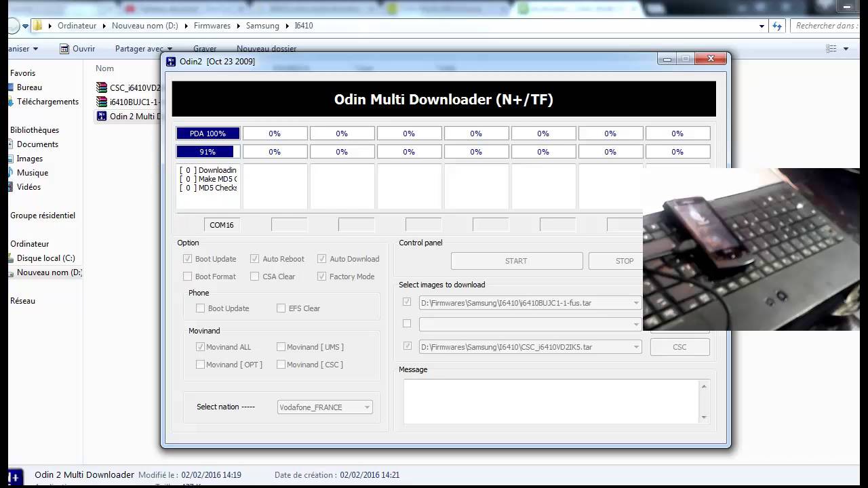
Task: Click the view options icon in Explorer
Action: (x=831, y=49)
